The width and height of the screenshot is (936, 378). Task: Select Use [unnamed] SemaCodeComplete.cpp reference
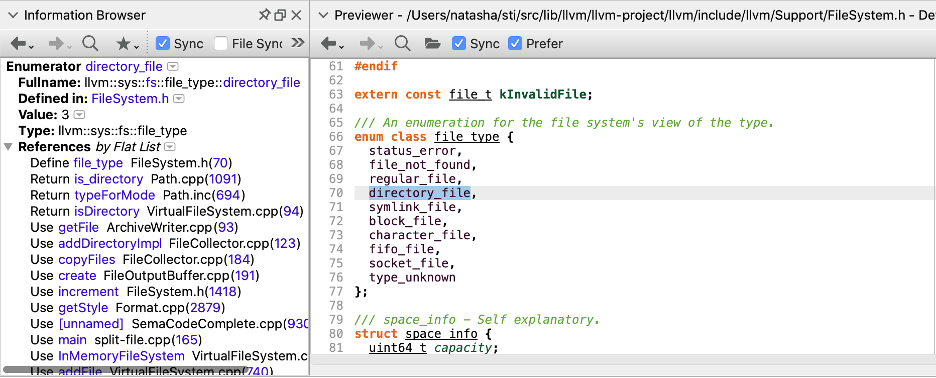(x=170, y=324)
